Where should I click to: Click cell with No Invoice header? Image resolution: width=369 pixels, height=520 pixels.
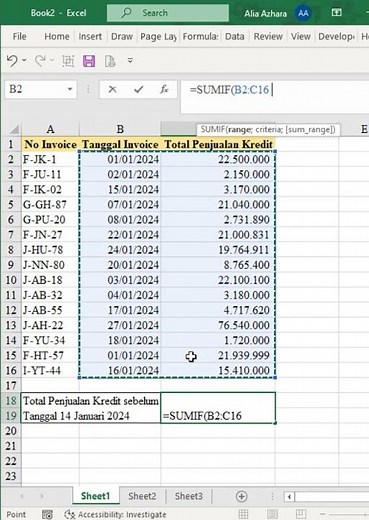tap(50, 144)
